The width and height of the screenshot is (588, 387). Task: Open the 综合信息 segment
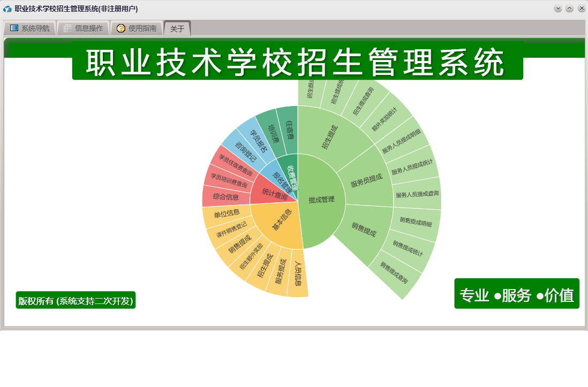point(226,196)
